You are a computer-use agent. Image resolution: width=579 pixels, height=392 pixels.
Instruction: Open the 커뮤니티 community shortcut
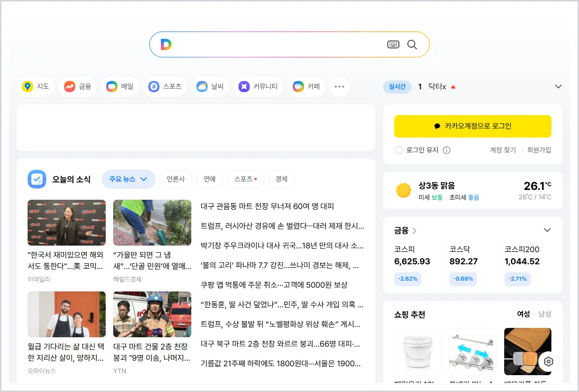(258, 87)
